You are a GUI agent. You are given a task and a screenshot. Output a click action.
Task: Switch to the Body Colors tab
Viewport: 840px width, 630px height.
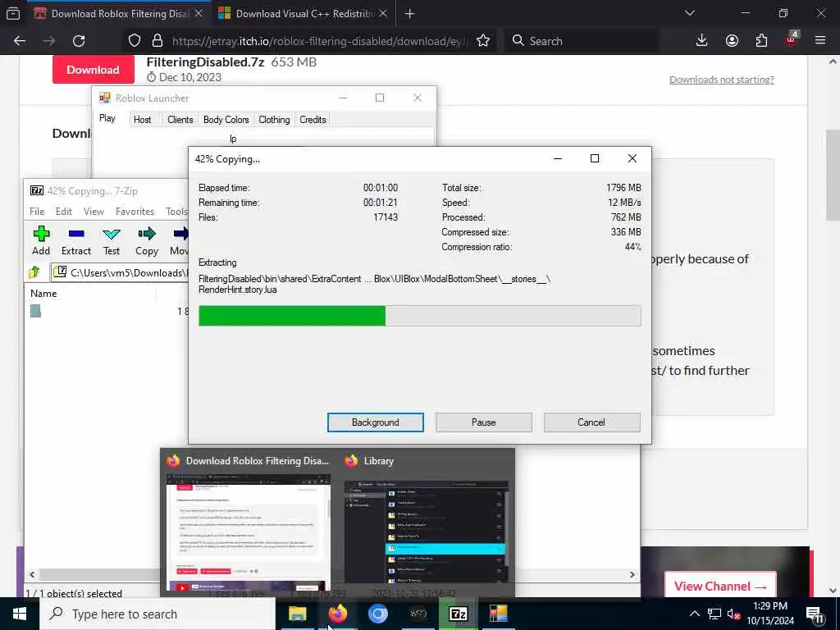pyautogui.click(x=226, y=120)
